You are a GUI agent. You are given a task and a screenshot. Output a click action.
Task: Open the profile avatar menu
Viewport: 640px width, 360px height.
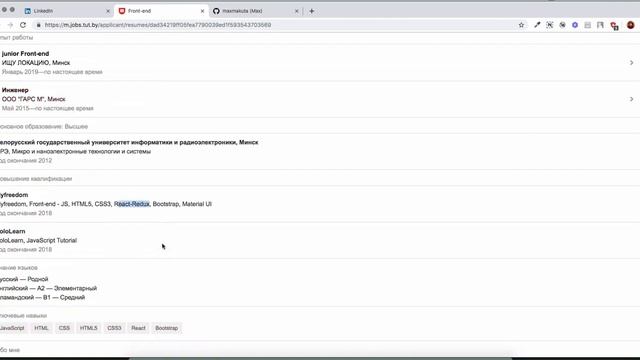631,25
